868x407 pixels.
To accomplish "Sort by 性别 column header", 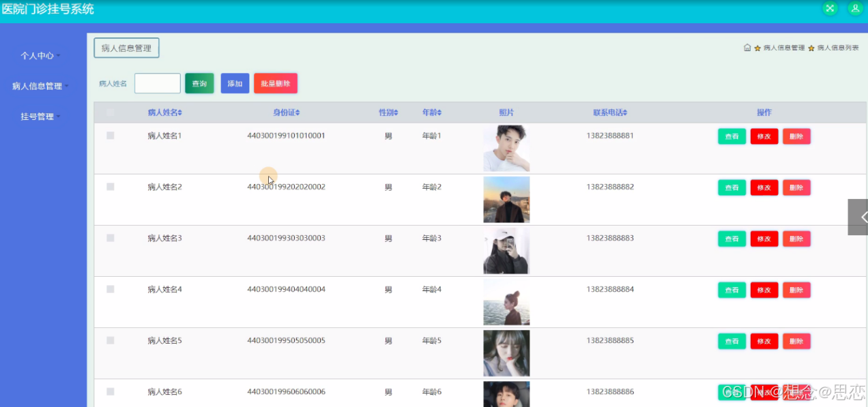I will point(388,112).
